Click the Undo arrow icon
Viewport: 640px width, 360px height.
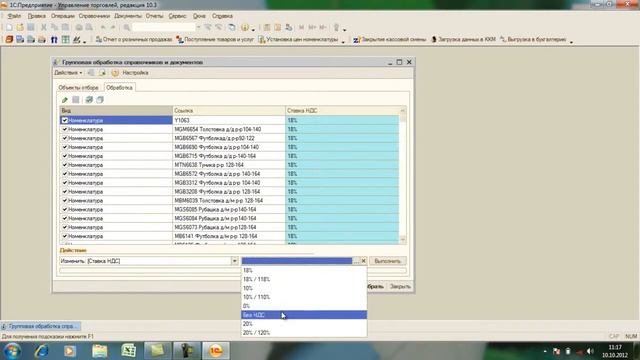point(103,27)
